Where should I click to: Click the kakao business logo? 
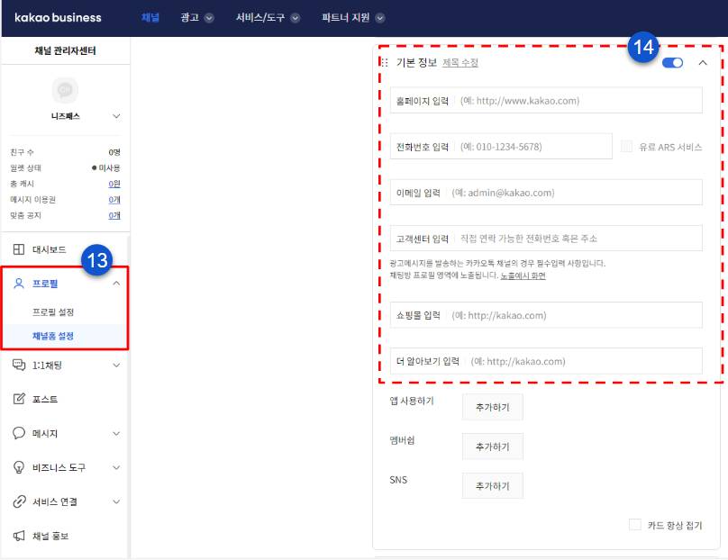59,17
